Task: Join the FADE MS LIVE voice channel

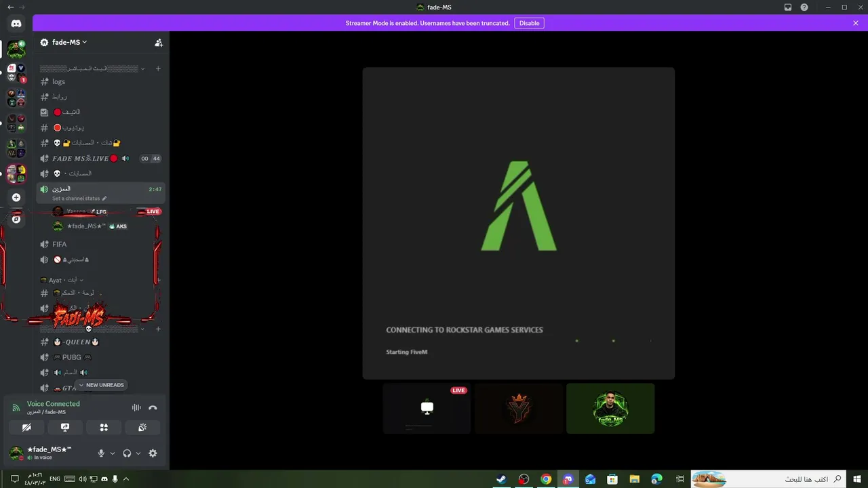Action: 100,159
